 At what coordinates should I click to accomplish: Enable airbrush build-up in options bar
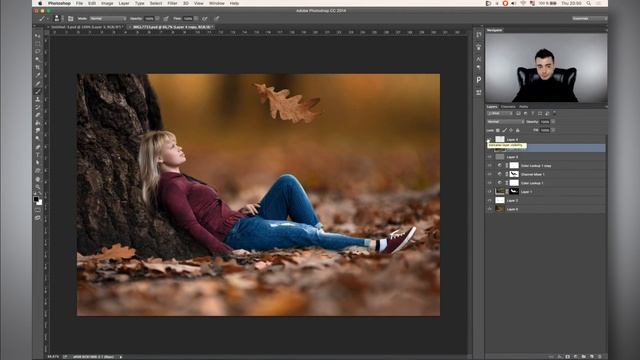[x=205, y=18]
